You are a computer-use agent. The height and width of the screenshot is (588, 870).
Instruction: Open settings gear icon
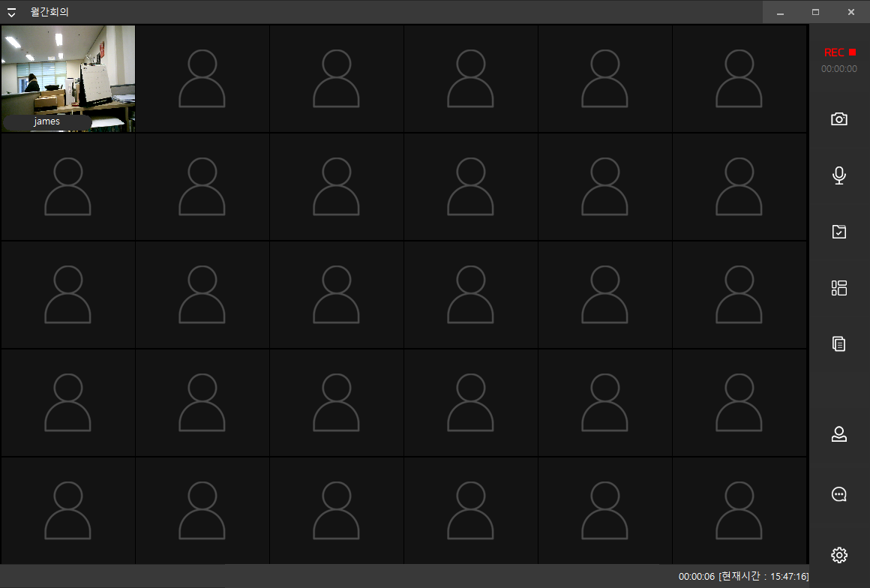[839, 555]
